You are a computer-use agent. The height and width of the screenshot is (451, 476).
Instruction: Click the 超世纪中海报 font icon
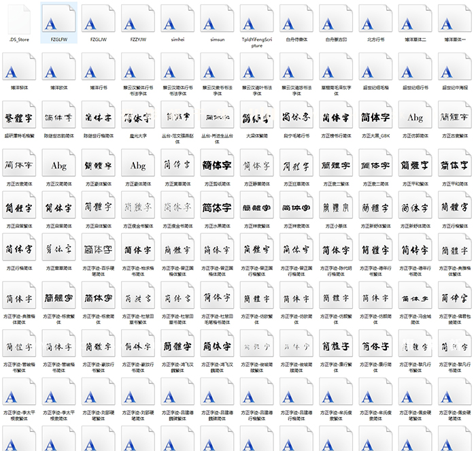tap(455, 67)
